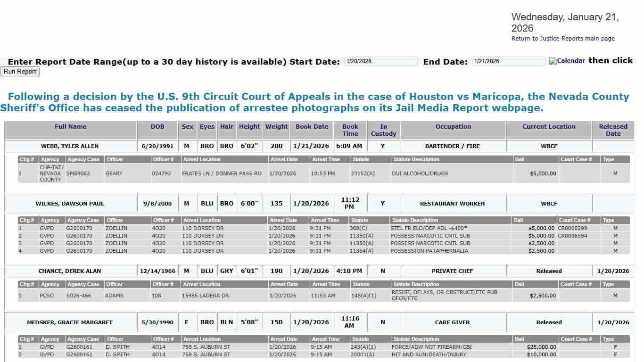Open the Justice Reports main page link
Screen dimensions: 644x362
[562, 38]
